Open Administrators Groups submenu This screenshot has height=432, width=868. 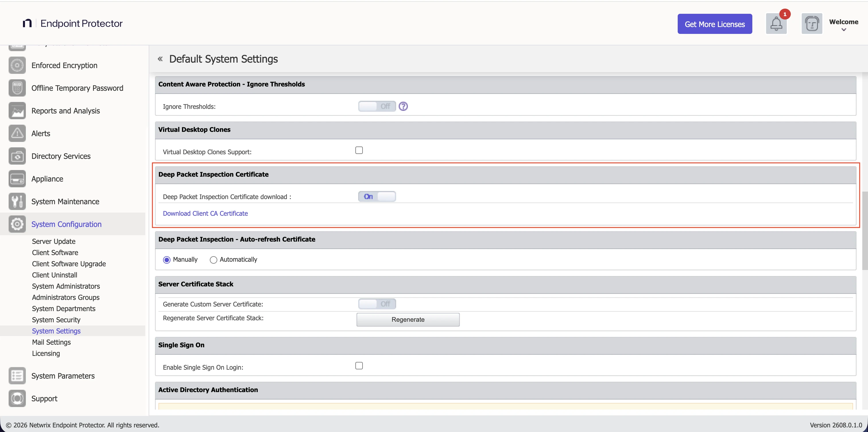coord(66,298)
